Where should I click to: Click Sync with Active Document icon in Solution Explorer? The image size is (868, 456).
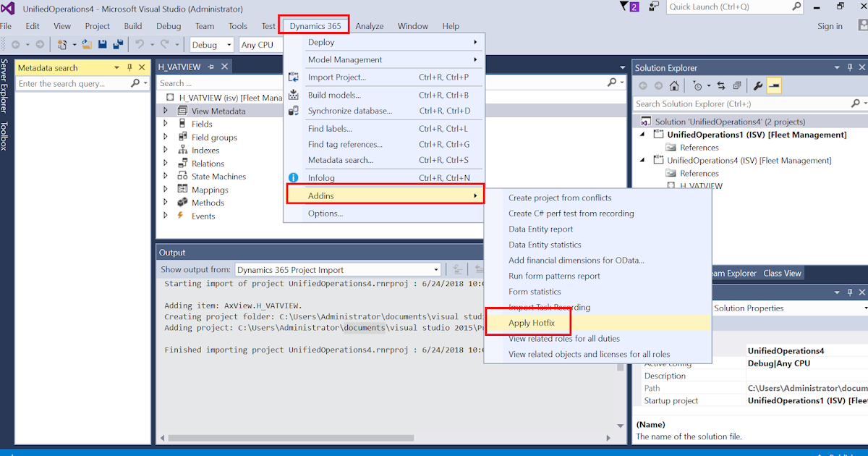tap(721, 85)
